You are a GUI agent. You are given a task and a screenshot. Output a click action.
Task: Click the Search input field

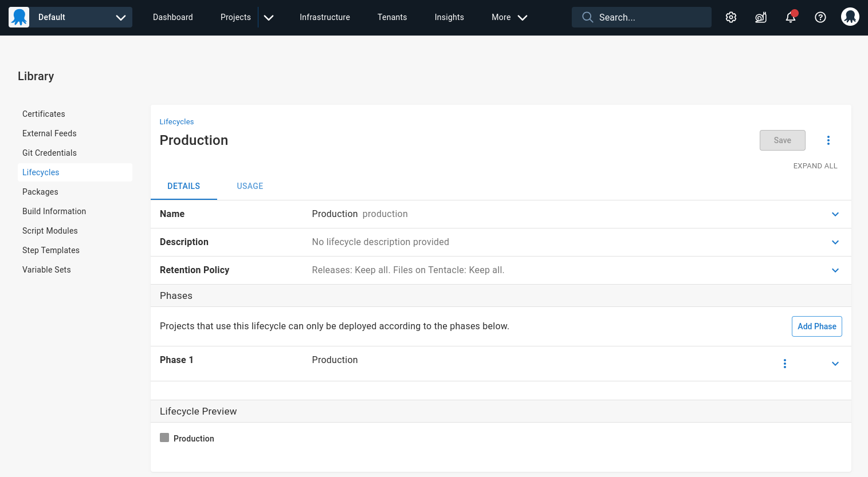(647, 17)
